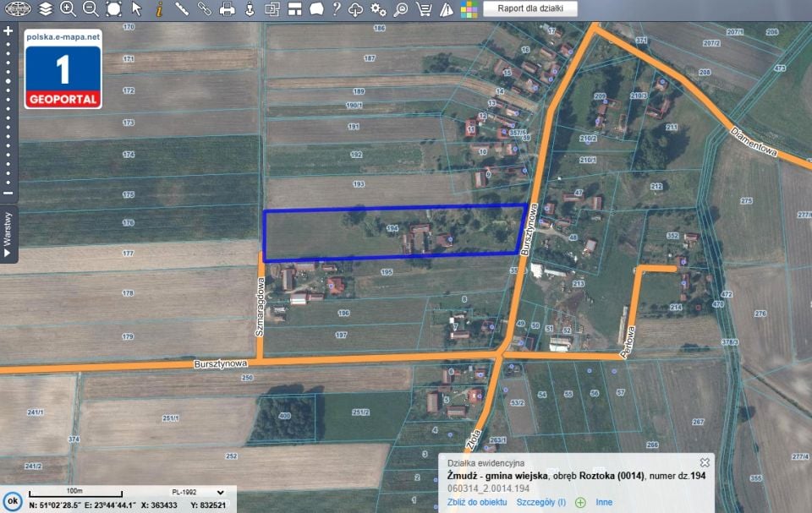Open the overlapping windows icon
This screenshot has height=513, width=812.
272,8
